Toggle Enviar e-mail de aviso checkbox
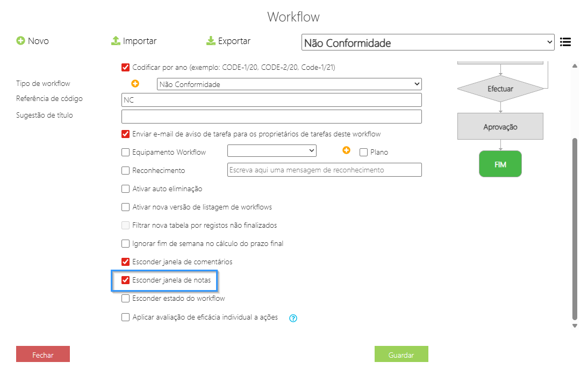Image resolution: width=588 pixels, height=369 pixels. 126,134
